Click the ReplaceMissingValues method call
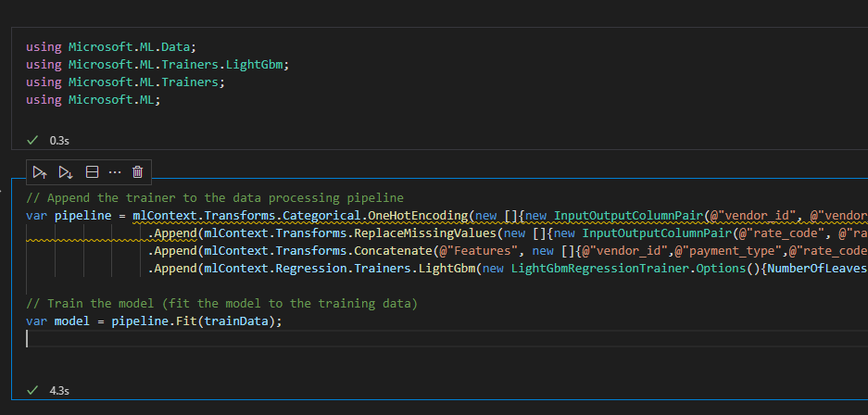The width and height of the screenshot is (868, 415). 425,233
